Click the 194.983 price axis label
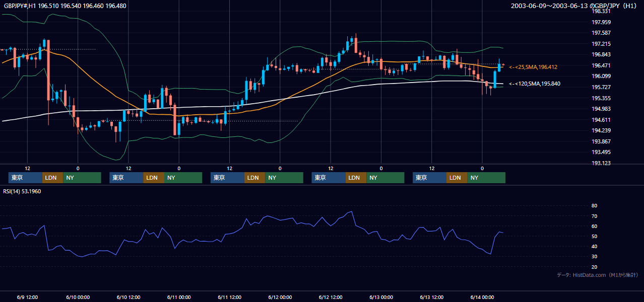The height and width of the screenshot is (302, 644). tap(602, 109)
